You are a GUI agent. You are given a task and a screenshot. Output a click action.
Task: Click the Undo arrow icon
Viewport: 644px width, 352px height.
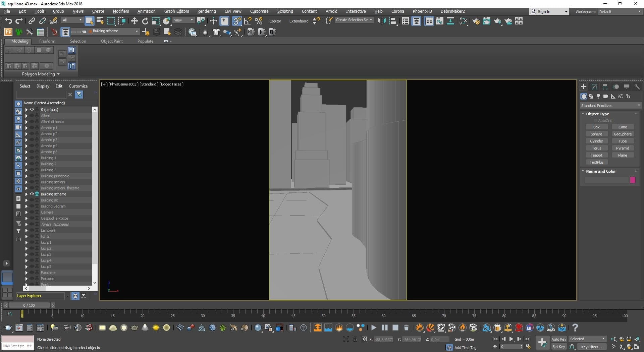(x=8, y=21)
